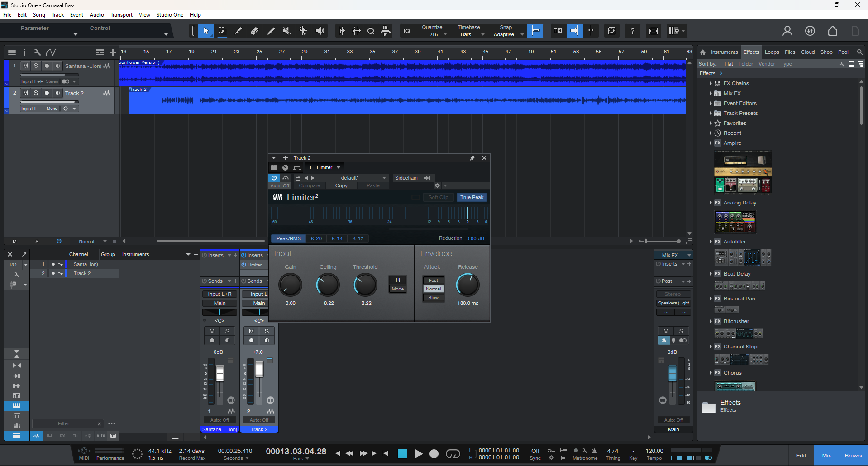The width and height of the screenshot is (868, 466).
Task: Open the track list icon
Action: [12, 52]
